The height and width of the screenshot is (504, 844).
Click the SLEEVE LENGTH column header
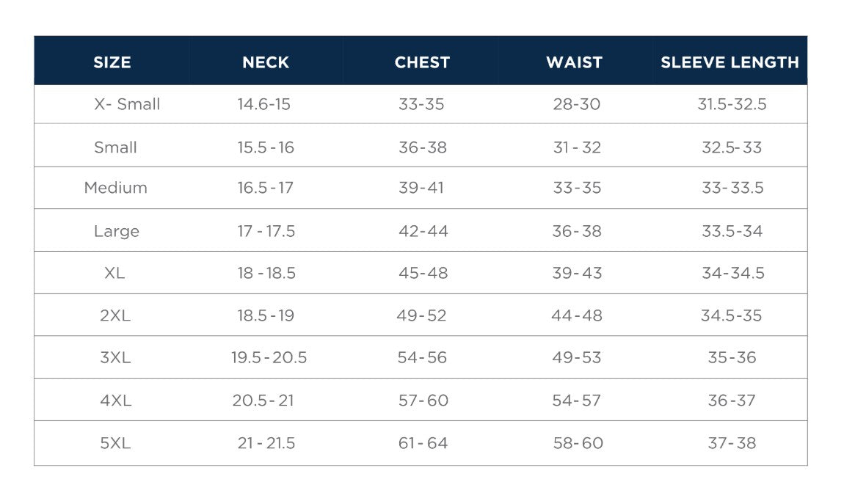point(730,62)
